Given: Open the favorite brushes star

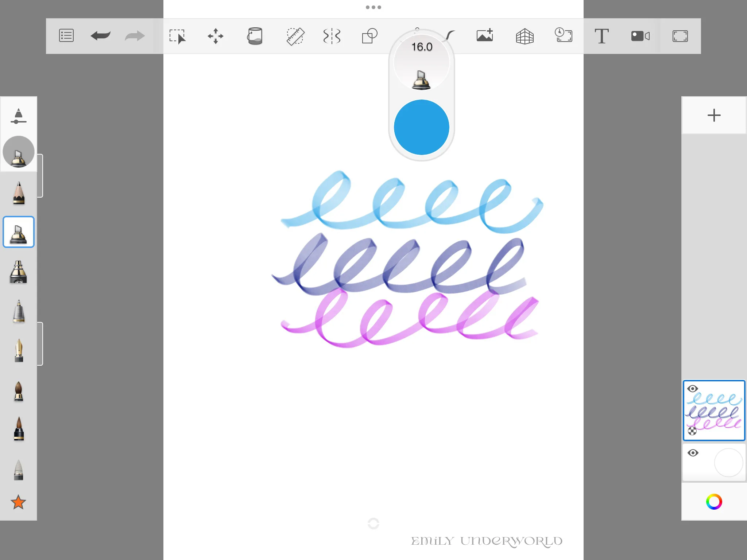Looking at the screenshot, I should tap(19, 502).
